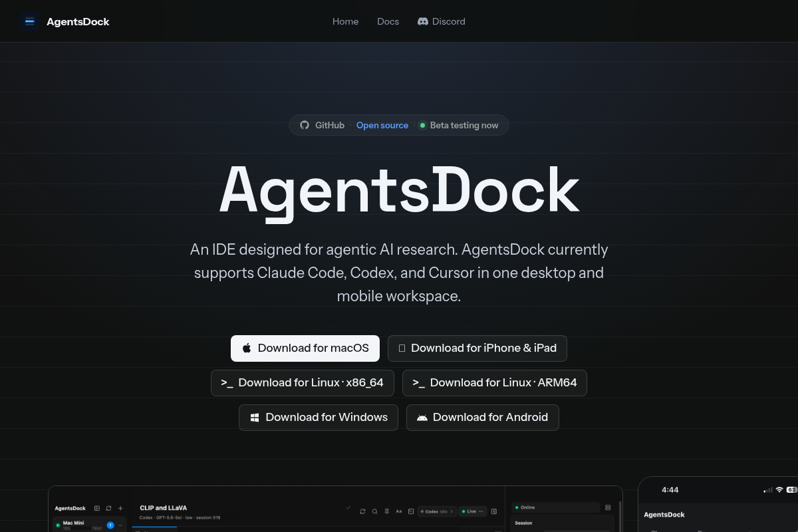798x532 pixels.
Task: Click the pin icon in preview toolbar
Action: tap(387, 511)
